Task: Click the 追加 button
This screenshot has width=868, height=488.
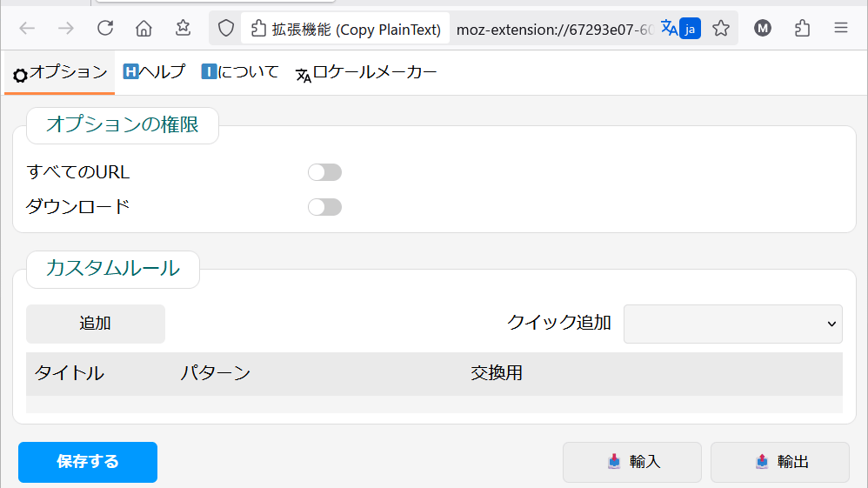Action: click(x=95, y=324)
